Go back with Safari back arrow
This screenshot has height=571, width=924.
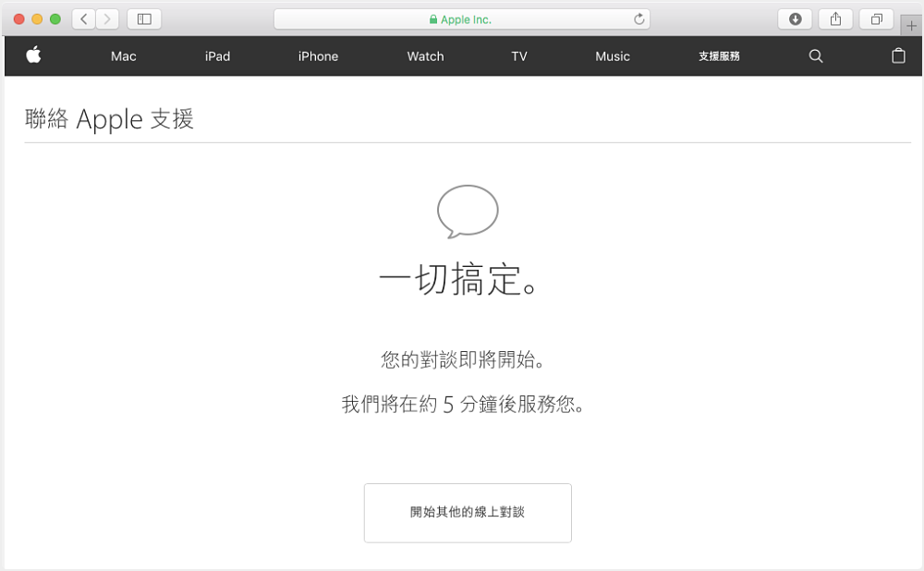(84, 19)
